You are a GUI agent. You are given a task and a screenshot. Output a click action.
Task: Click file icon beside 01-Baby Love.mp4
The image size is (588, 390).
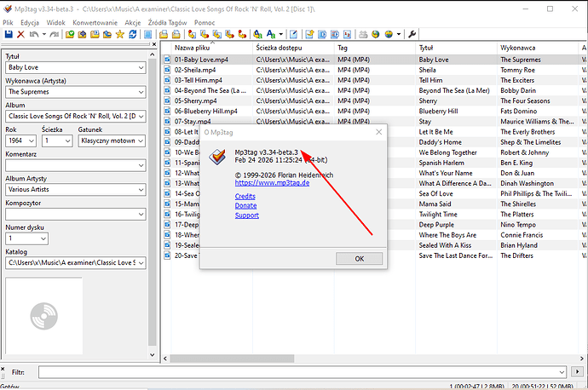coord(167,60)
